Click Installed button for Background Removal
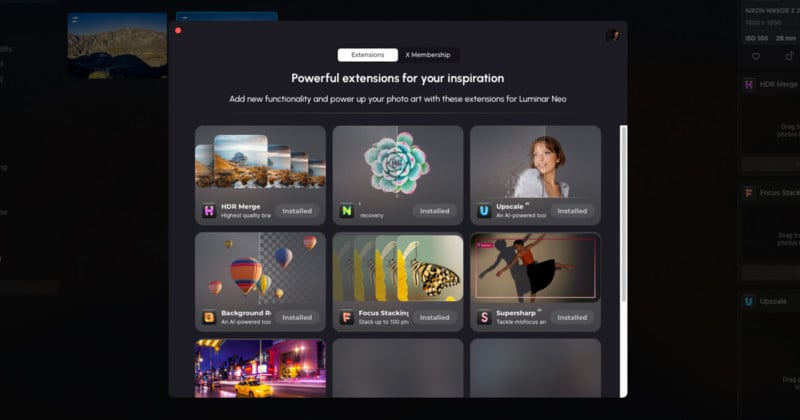 click(x=297, y=317)
